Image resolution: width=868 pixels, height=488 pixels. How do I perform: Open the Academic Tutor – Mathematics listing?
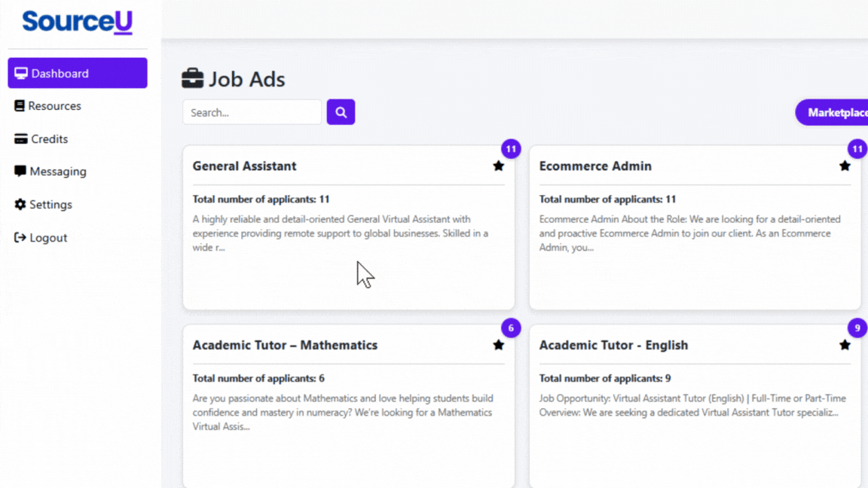pyautogui.click(x=285, y=345)
